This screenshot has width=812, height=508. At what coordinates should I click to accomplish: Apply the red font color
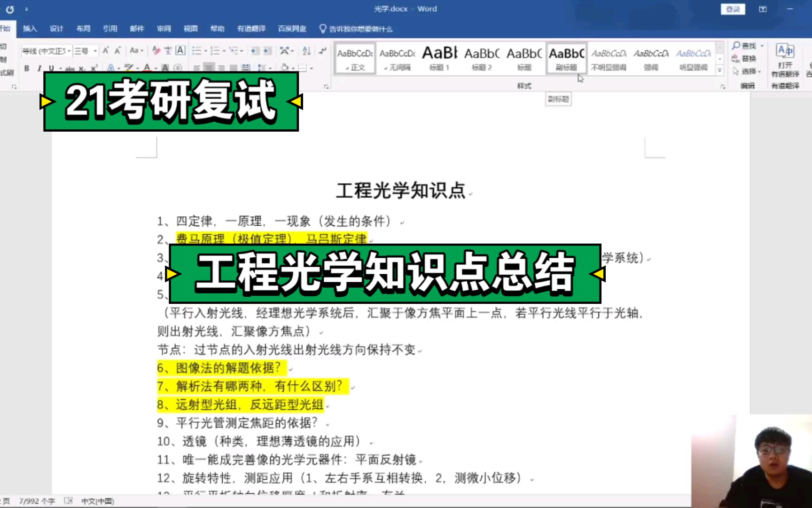pyautogui.click(x=147, y=68)
